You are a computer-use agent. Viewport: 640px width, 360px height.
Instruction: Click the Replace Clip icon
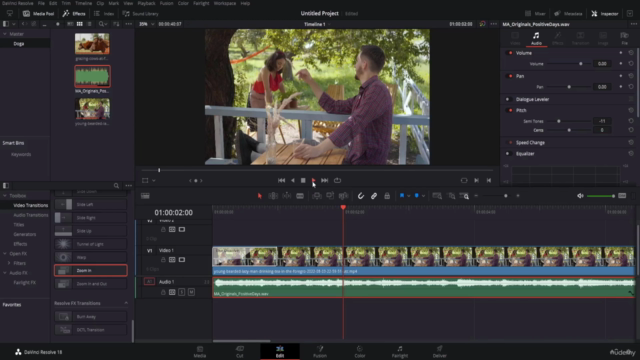344,196
